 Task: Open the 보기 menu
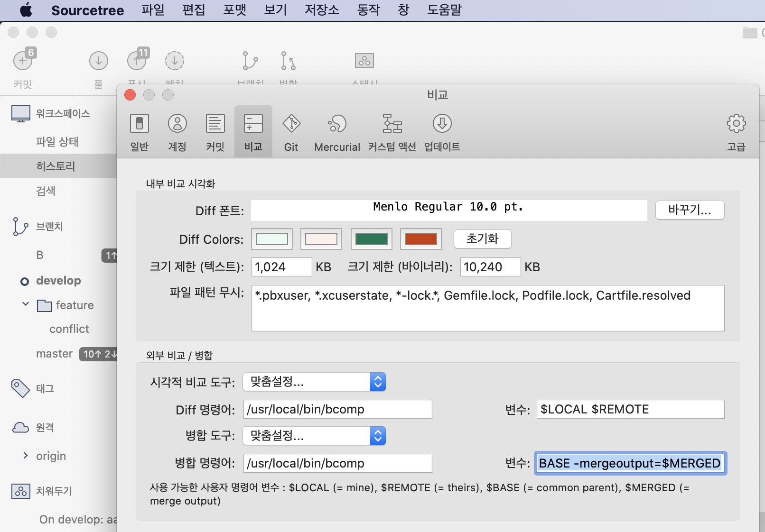(276, 10)
